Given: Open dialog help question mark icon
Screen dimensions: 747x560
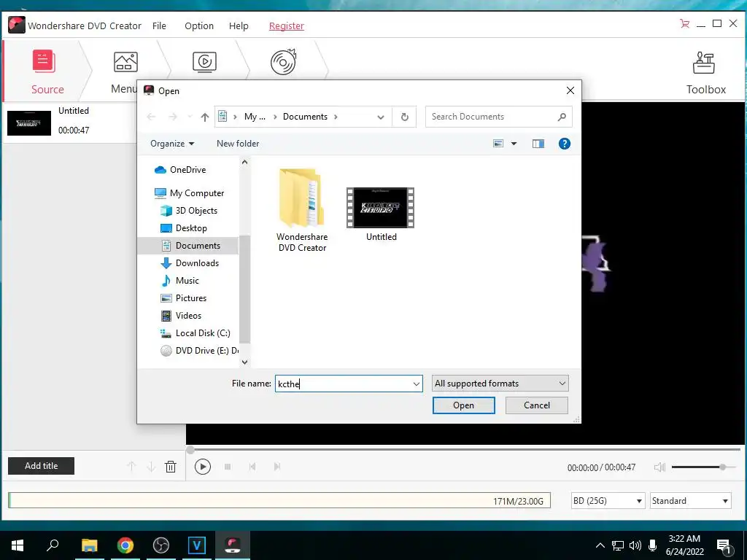Looking at the screenshot, I should point(564,144).
